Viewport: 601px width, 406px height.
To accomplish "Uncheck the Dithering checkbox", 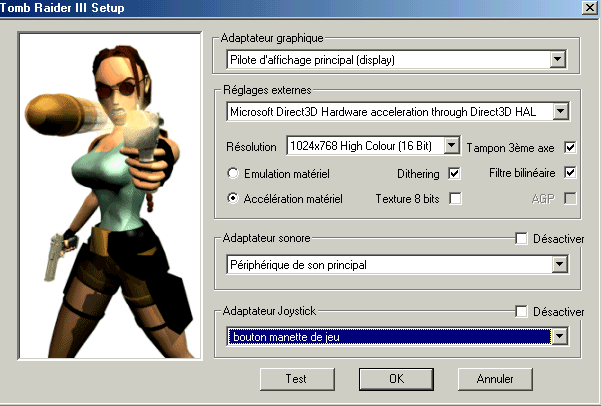I will click(x=455, y=174).
